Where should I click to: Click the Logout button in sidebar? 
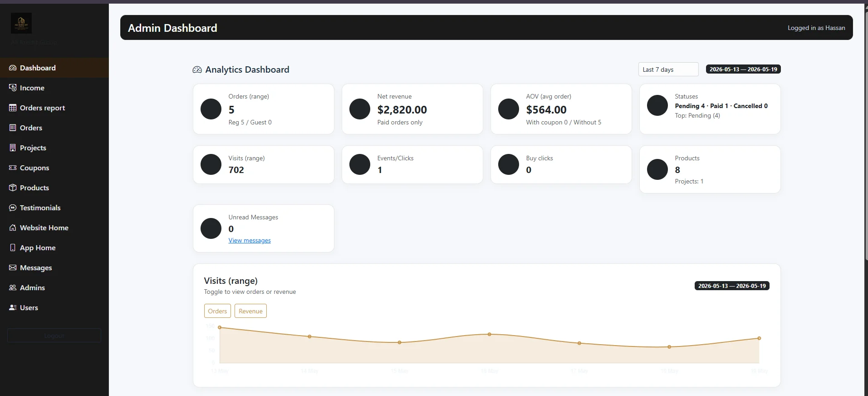pos(54,336)
